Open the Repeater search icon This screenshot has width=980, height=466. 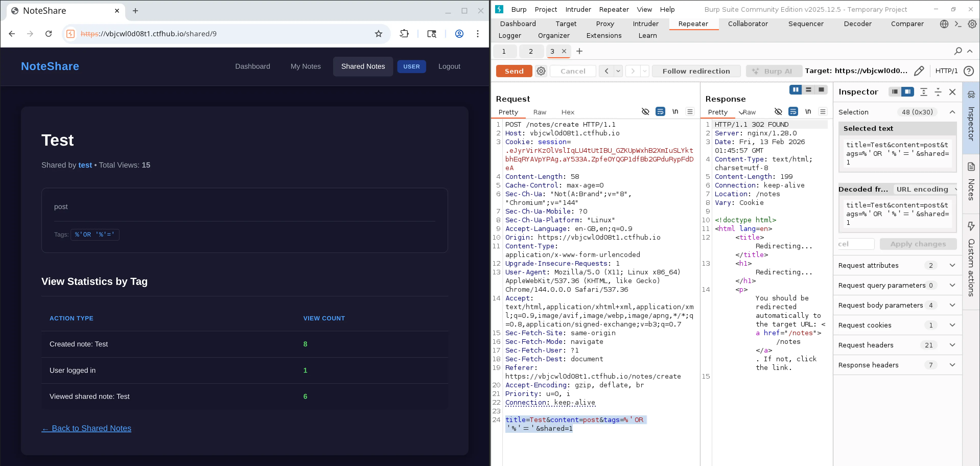(958, 51)
